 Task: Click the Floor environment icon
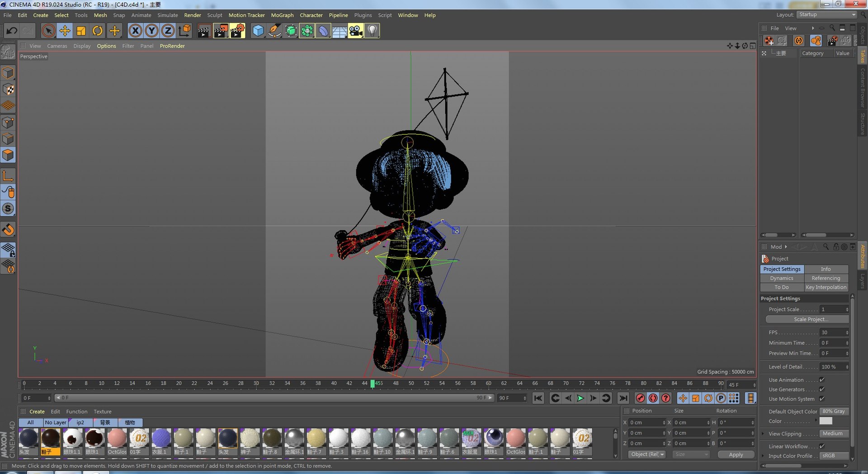point(340,31)
